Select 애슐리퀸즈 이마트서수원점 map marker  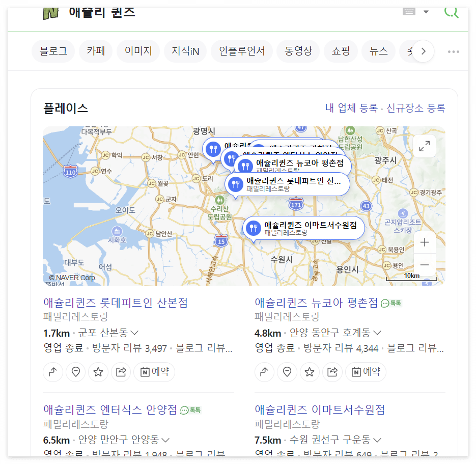303,228
